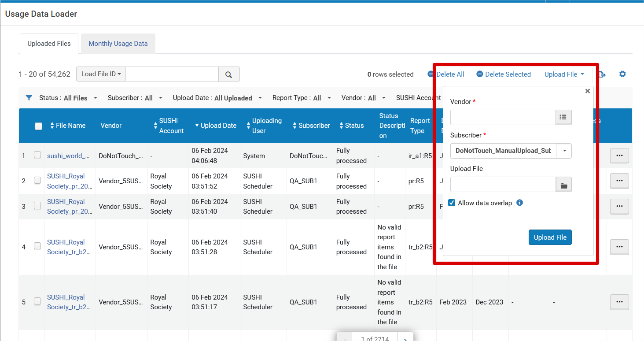Select checkbox for row 5
The height and width of the screenshot is (341, 644).
click(x=37, y=301)
